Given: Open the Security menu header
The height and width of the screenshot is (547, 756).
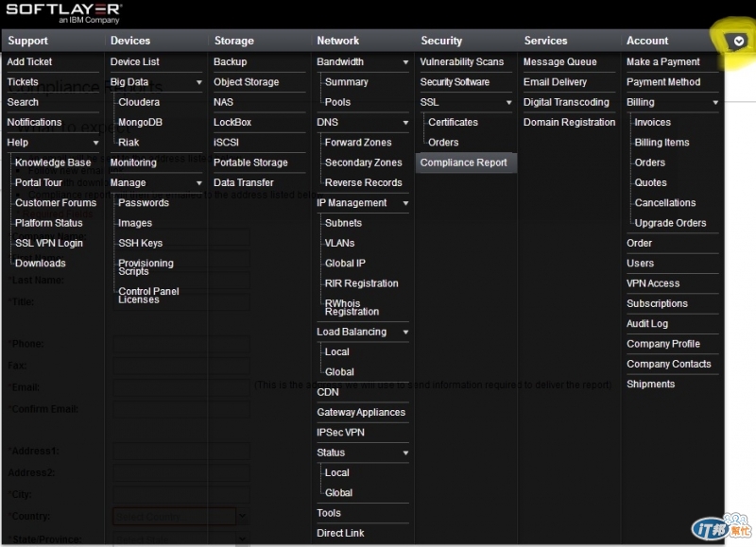Looking at the screenshot, I should click(441, 41).
